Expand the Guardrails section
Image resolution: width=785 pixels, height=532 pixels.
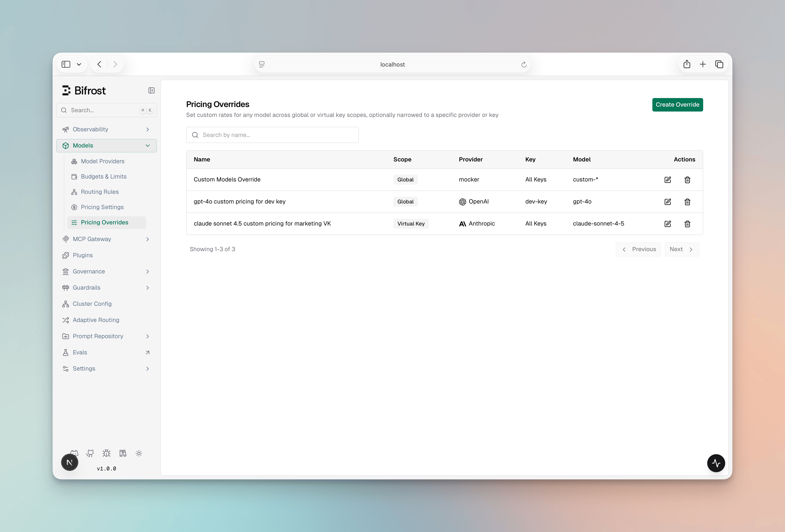point(106,288)
